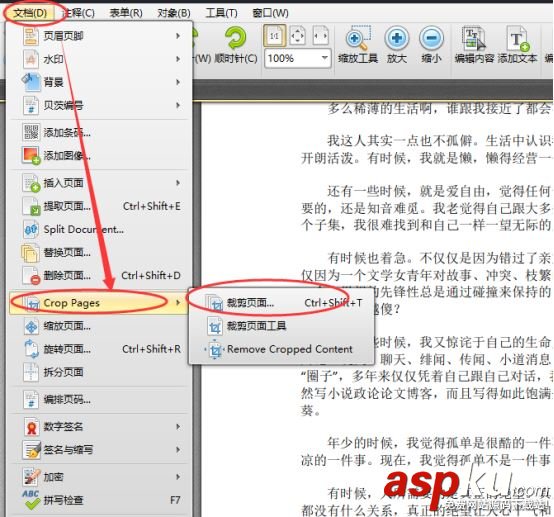Open the 表单(R) menu

point(126,13)
